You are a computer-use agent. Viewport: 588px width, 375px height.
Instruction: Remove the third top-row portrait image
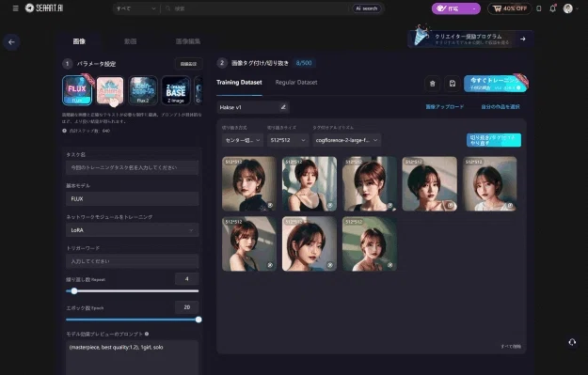(x=390, y=205)
